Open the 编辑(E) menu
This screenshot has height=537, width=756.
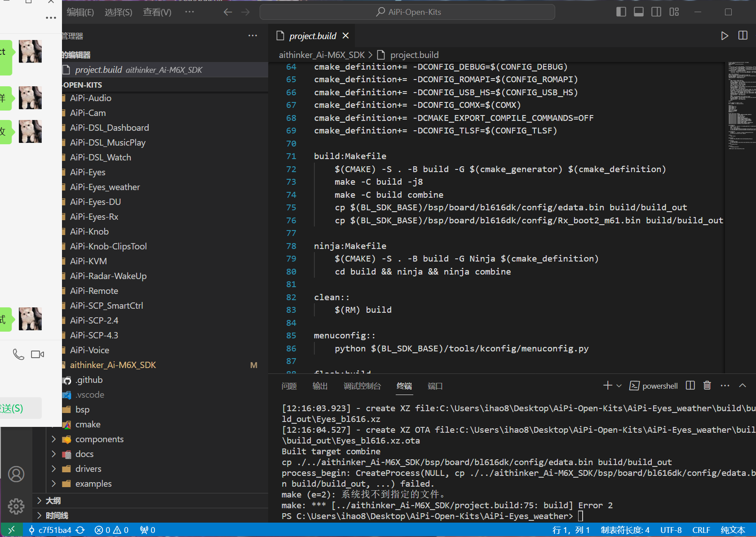(80, 12)
